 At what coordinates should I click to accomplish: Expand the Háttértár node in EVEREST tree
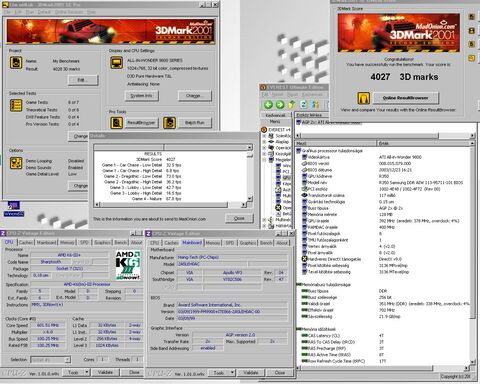[264, 226]
